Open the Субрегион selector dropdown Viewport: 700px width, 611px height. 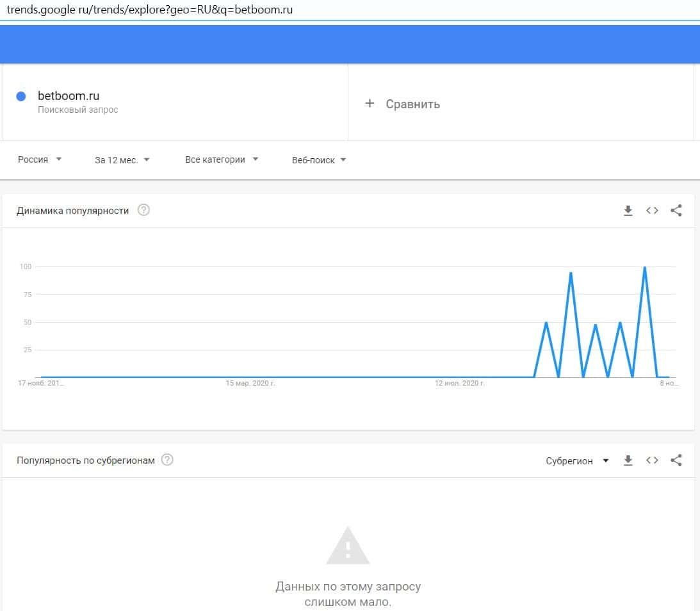[577, 461]
